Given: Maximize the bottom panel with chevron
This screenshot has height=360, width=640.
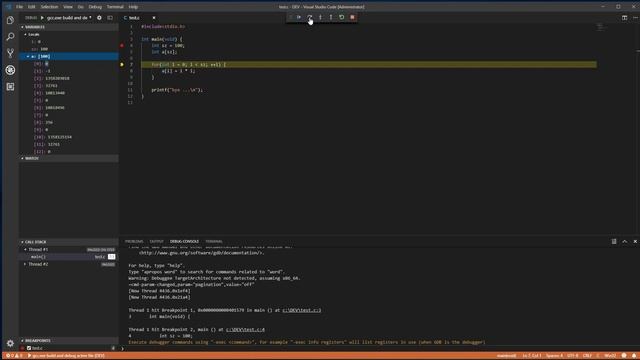Looking at the screenshot, I should tap(624, 242).
